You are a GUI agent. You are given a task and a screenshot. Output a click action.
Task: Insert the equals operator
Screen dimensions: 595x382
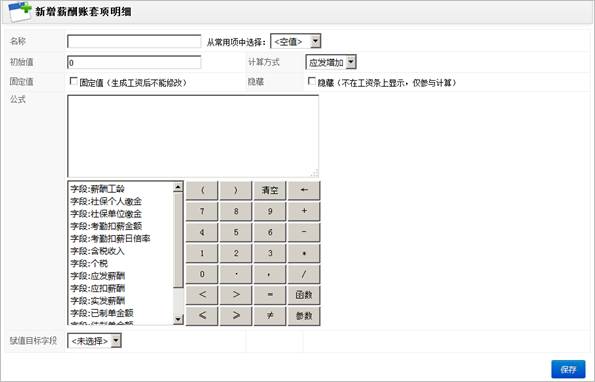pos(270,295)
